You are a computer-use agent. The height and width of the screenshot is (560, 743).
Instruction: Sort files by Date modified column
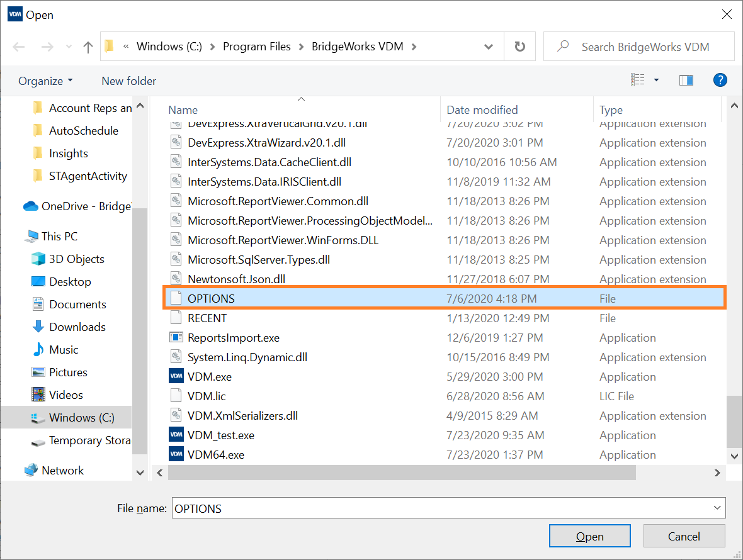pos(482,110)
